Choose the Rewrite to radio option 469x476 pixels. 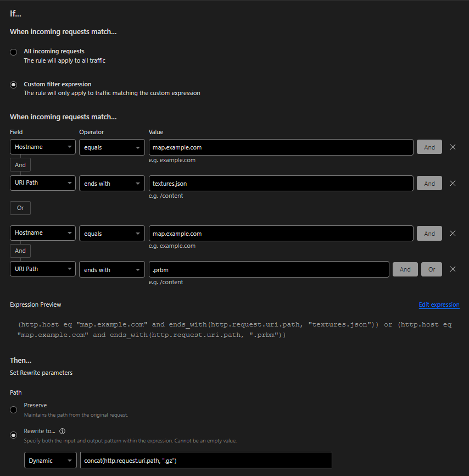pos(14,435)
